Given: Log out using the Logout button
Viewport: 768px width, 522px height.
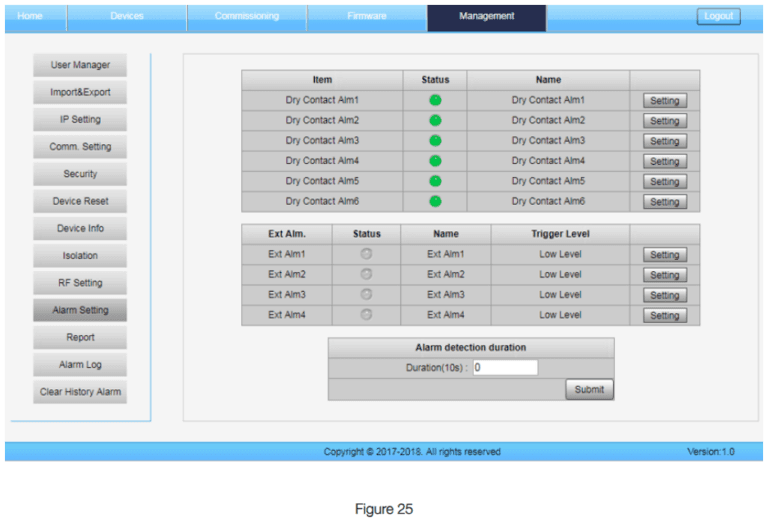Looking at the screenshot, I should (718, 16).
